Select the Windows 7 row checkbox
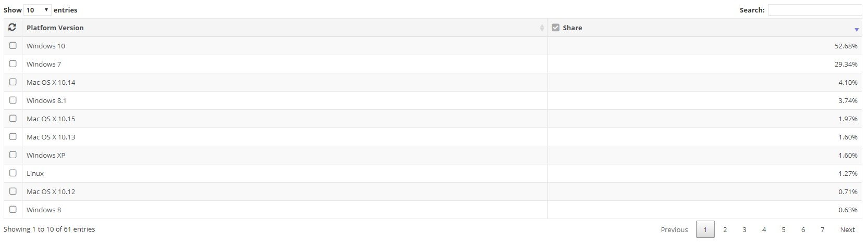868x243 pixels. click(x=13, y=64)
